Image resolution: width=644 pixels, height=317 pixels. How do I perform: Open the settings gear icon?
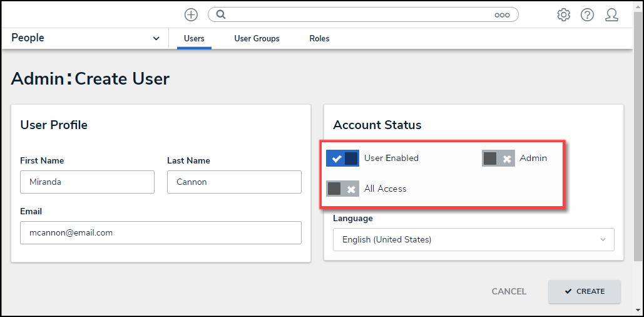pos(563,14)
